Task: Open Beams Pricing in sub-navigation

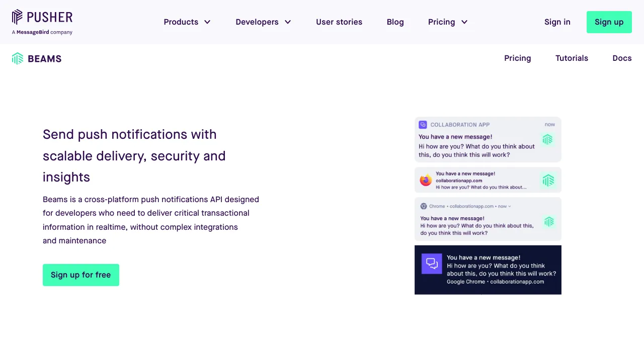Action: tap(518, 58)
